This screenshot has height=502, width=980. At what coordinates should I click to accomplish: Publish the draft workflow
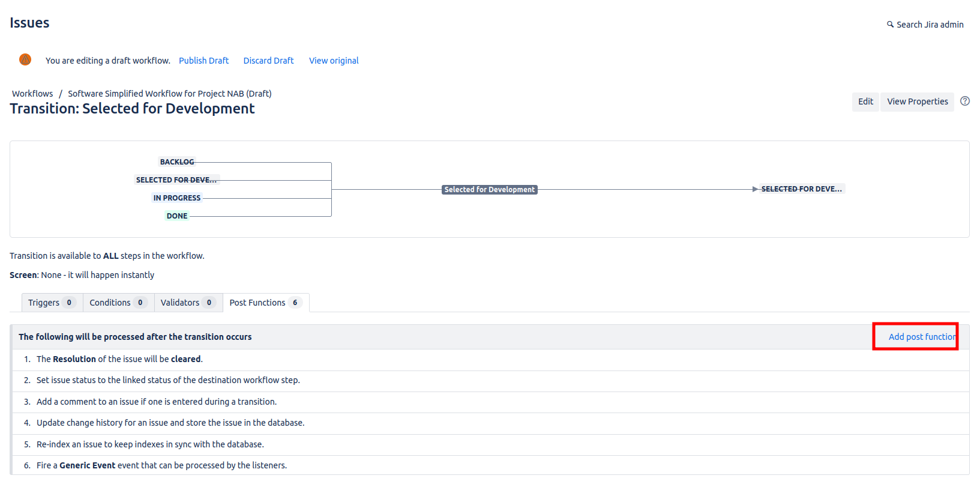coord(204,61)
